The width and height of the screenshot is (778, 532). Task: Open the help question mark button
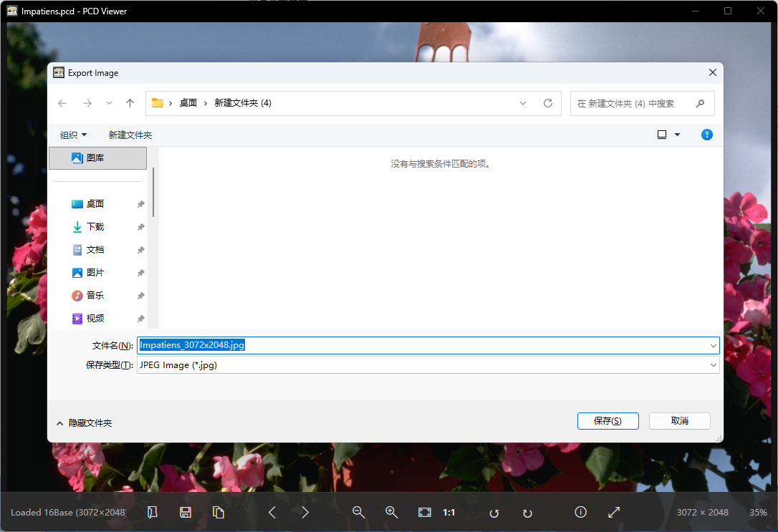click(706, 135)
